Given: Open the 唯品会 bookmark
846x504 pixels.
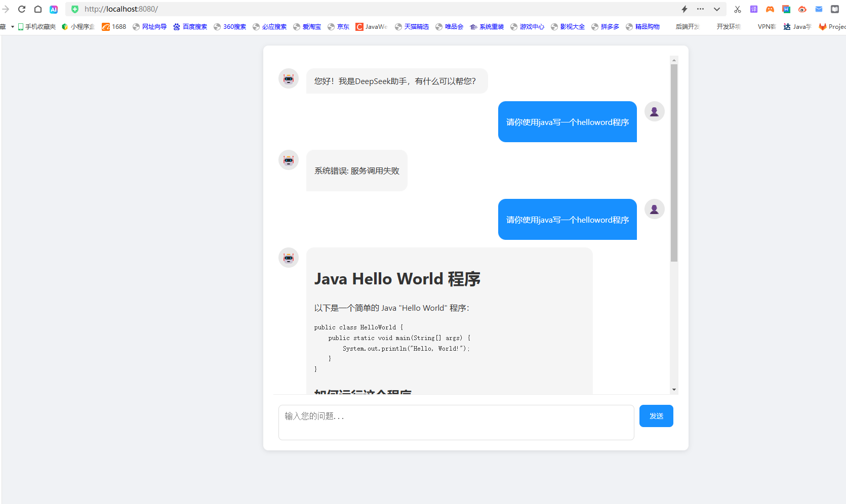Looking at the screenshot, I should [450, 27].
